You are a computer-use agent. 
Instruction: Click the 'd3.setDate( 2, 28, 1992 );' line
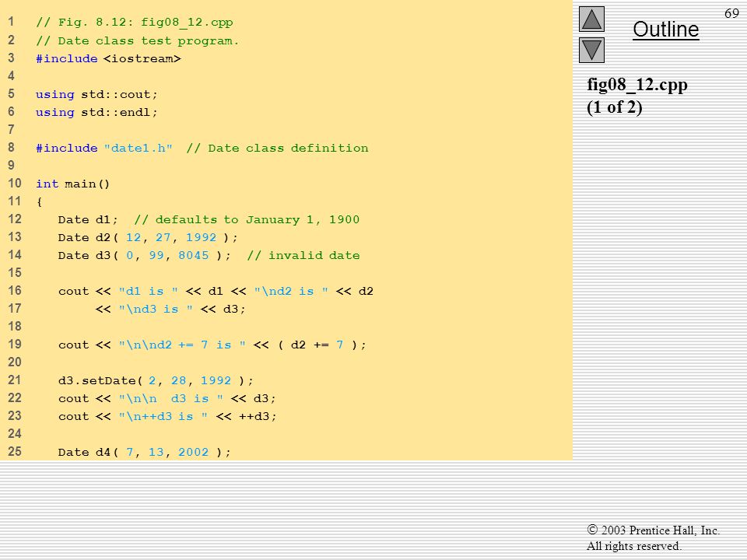click(156, 380)
